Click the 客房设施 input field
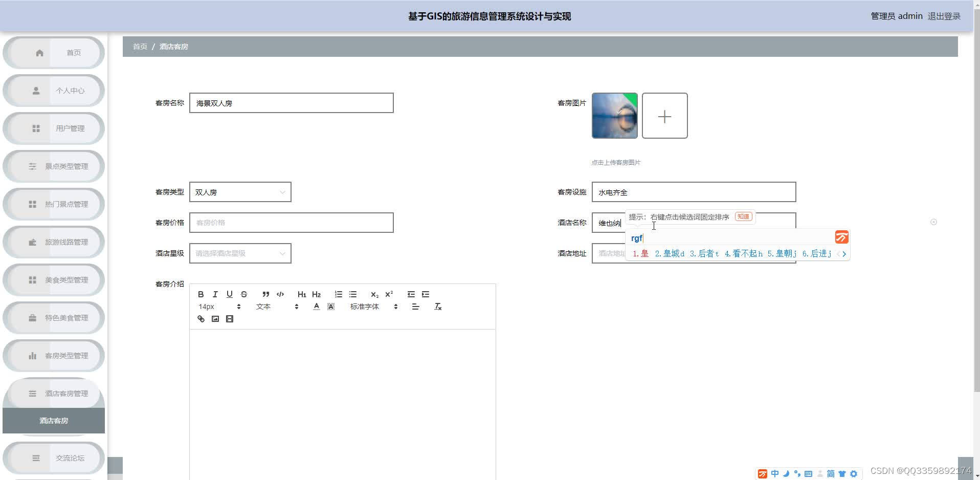 coord(694,192)
